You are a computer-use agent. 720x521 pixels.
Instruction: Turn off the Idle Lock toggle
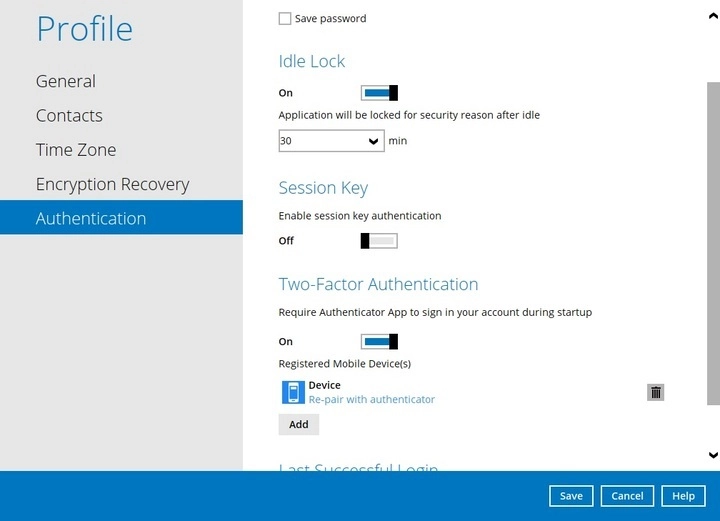coord(379,93)
